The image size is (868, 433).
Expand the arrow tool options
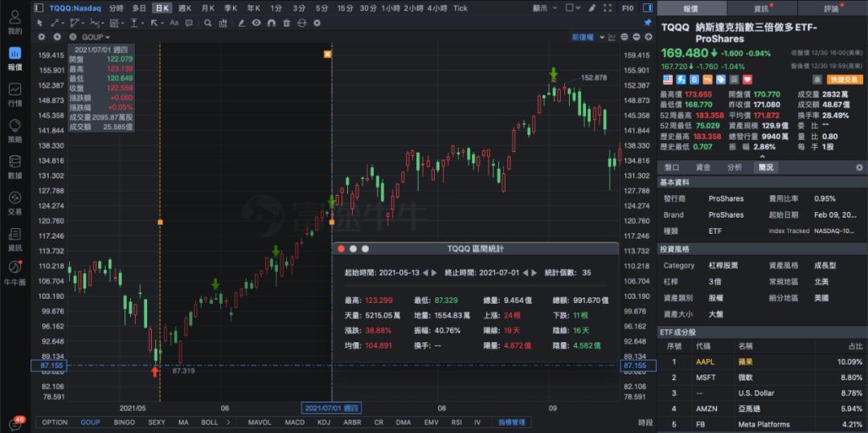click(162, 23)
